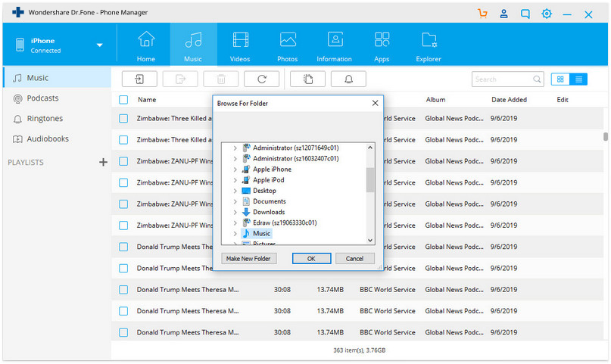The height and width of the screenshot is (364, 611).
Task: Click the search magnifier icon
Action: (537, 79)
